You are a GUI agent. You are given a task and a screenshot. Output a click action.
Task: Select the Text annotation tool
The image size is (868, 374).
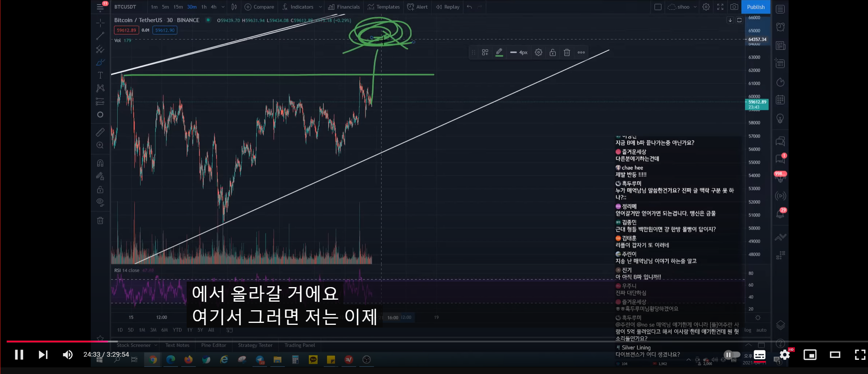pyautogui.click(x=100, y=75)
